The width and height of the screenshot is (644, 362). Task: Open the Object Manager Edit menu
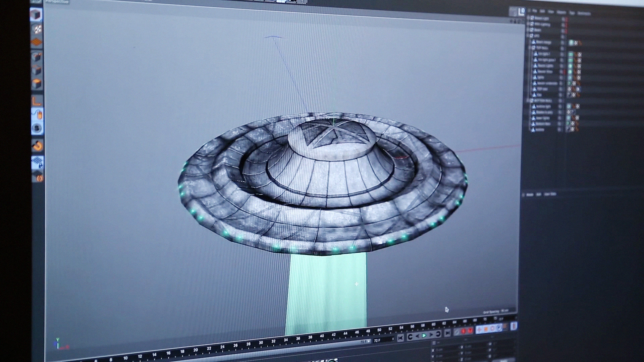(x=542, y=11)
